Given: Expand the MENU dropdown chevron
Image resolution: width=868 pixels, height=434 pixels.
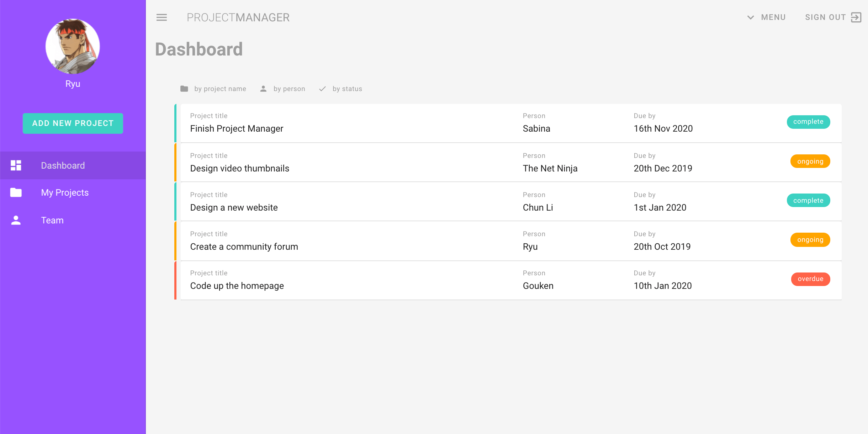Looking at the screenshot, I should coord(751,17).
